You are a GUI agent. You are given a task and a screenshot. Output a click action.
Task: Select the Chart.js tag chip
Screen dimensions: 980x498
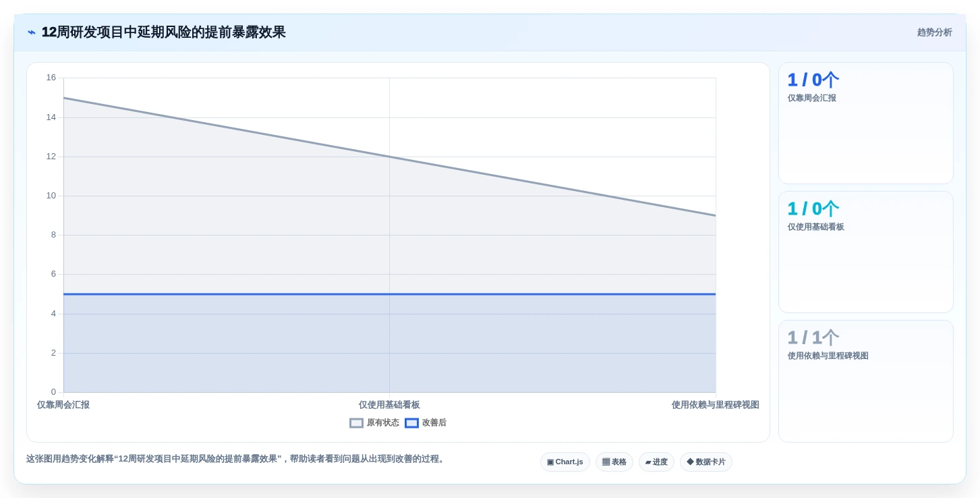(x=565, y=462)
